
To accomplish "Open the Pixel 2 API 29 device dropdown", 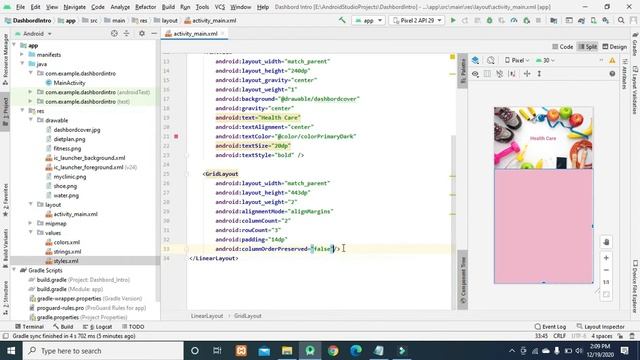I will [417, 20].
